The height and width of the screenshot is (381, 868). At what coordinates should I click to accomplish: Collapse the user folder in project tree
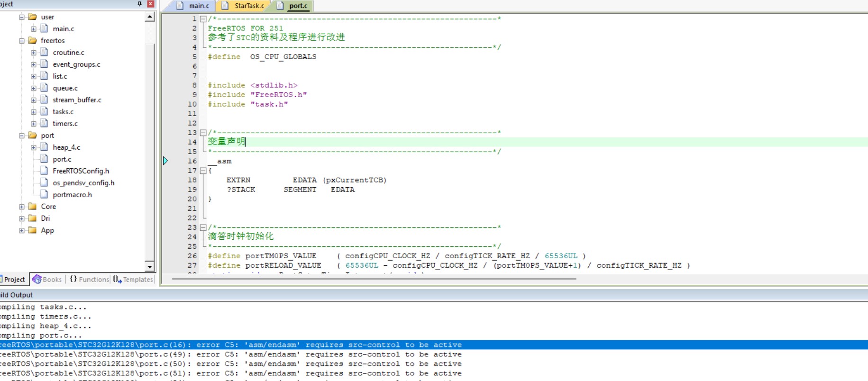[x=21, y=17]
